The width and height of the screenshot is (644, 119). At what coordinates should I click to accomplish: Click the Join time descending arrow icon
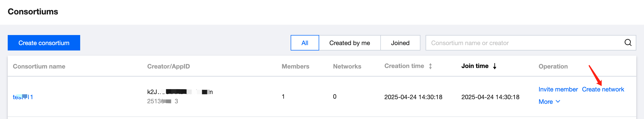[x=495, y=66]
